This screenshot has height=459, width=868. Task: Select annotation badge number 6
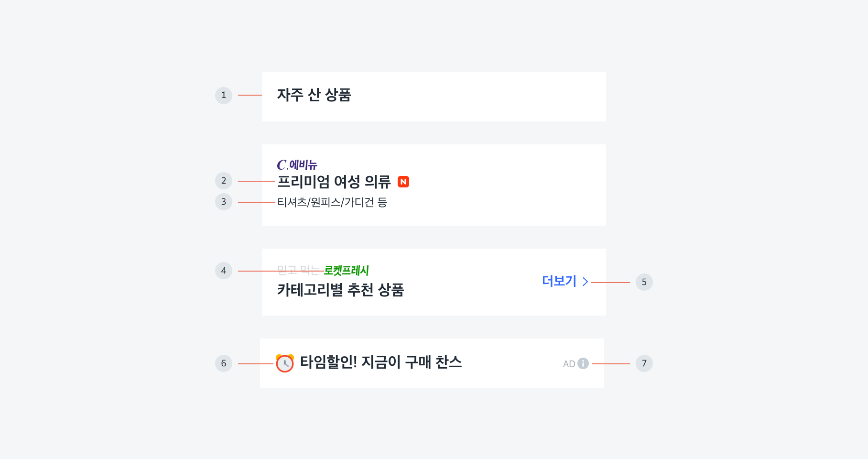point(224,363)
